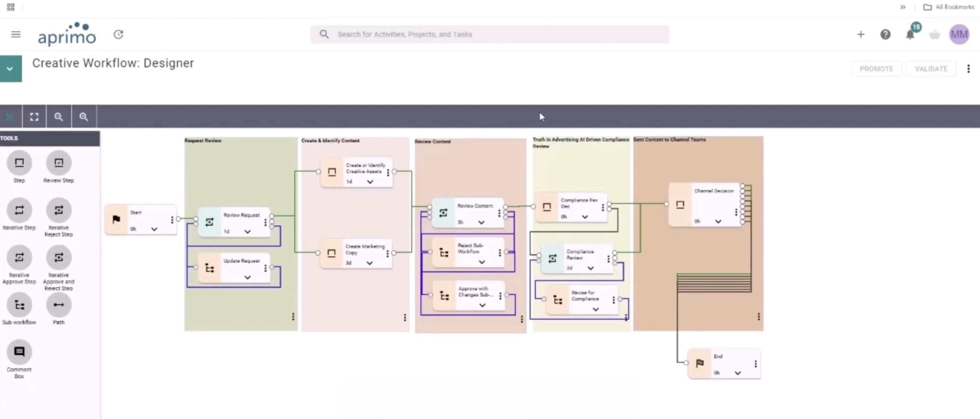Click the plus add-new icon
This screenshot has height=419, width=980.
pyautogui.click(x=861, y=35)
